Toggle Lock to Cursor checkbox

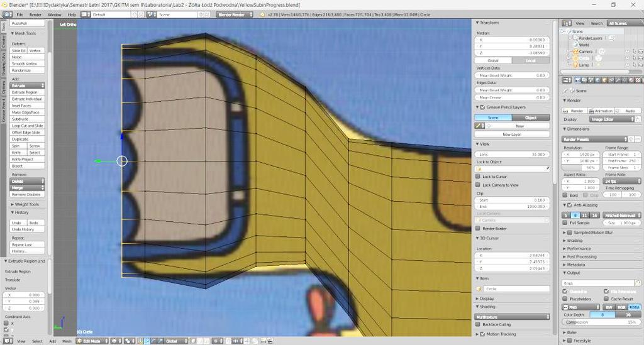point(478,177)
